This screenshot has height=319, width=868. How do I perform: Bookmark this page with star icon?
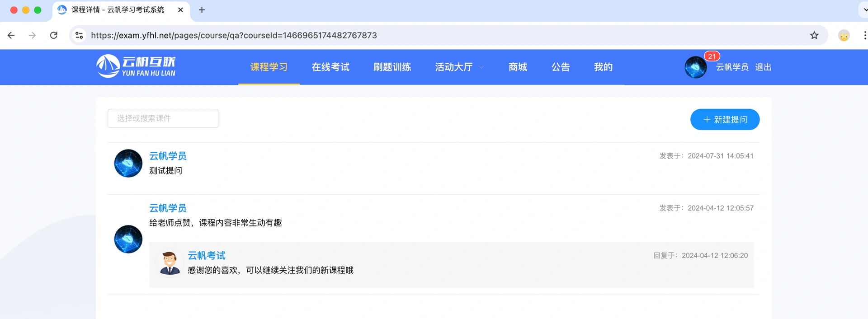[814, 35]
